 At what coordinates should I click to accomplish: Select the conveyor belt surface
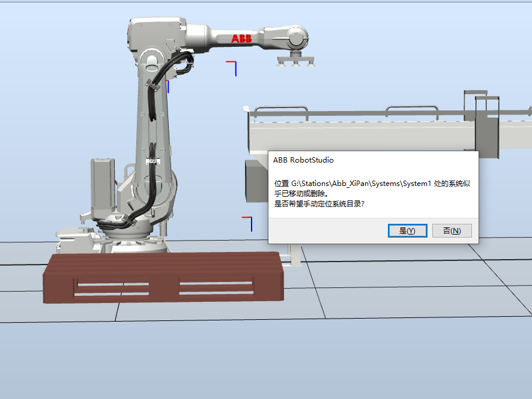coord(360,135)
